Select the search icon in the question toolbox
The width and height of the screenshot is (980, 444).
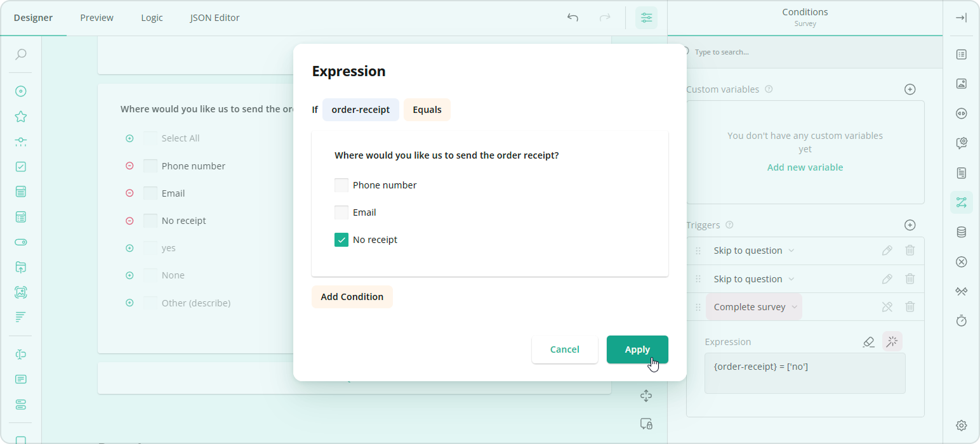[20, 55]
